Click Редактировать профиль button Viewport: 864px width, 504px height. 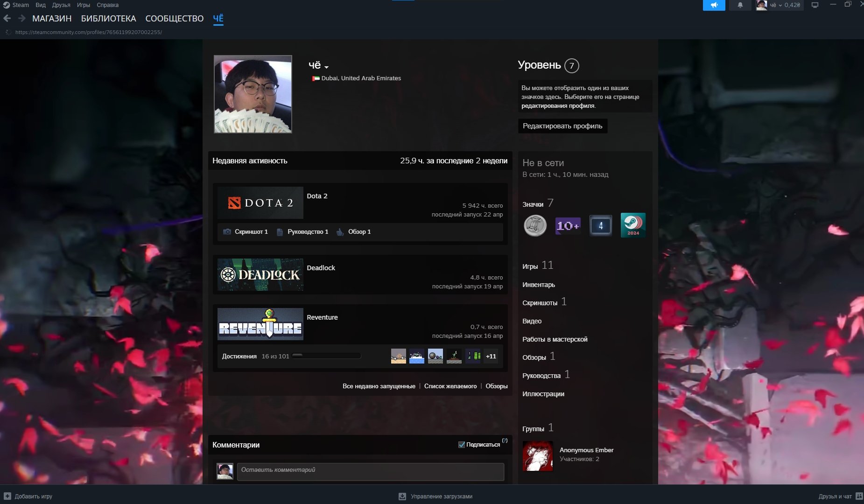[x=562, y=126]
